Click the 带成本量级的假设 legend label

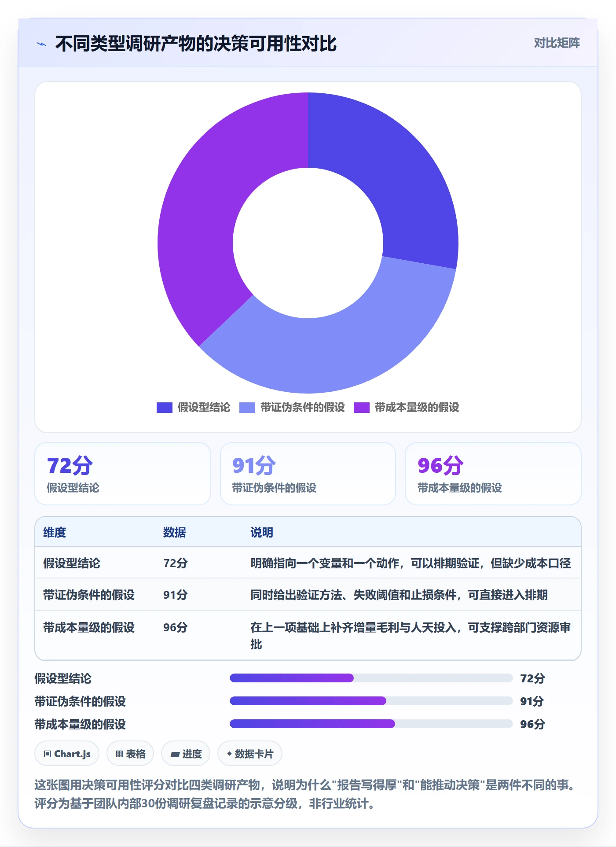[x=417, y=408]
